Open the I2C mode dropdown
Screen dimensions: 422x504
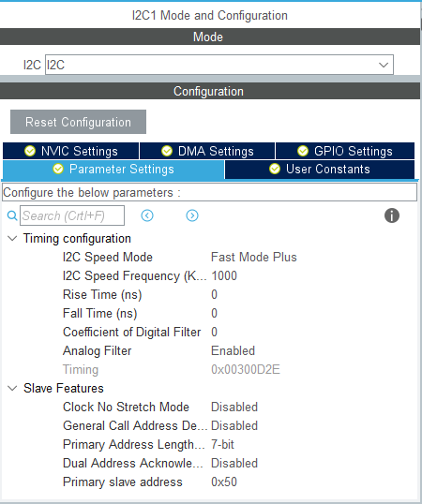coord(219,65)
